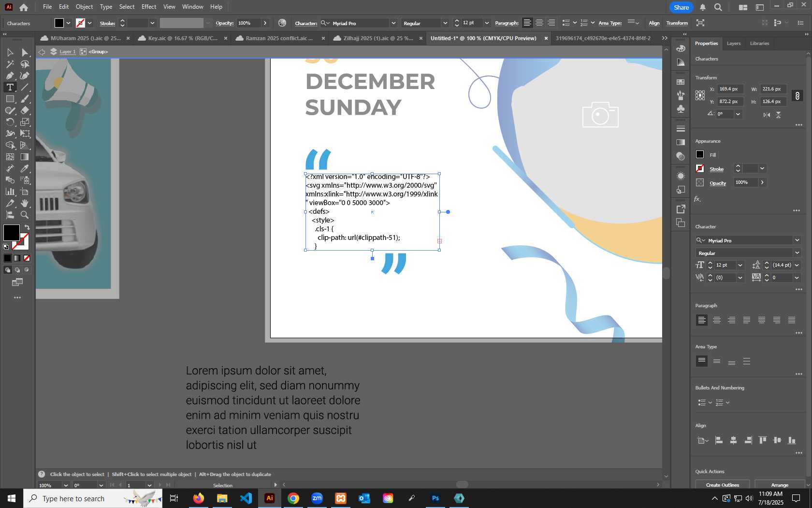Open the notifications bell

click(703, 7)
